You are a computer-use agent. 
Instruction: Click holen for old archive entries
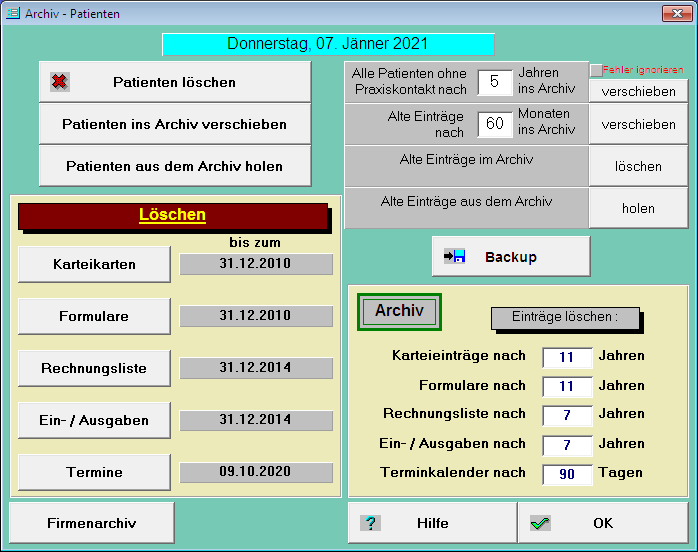pos(638,208)
